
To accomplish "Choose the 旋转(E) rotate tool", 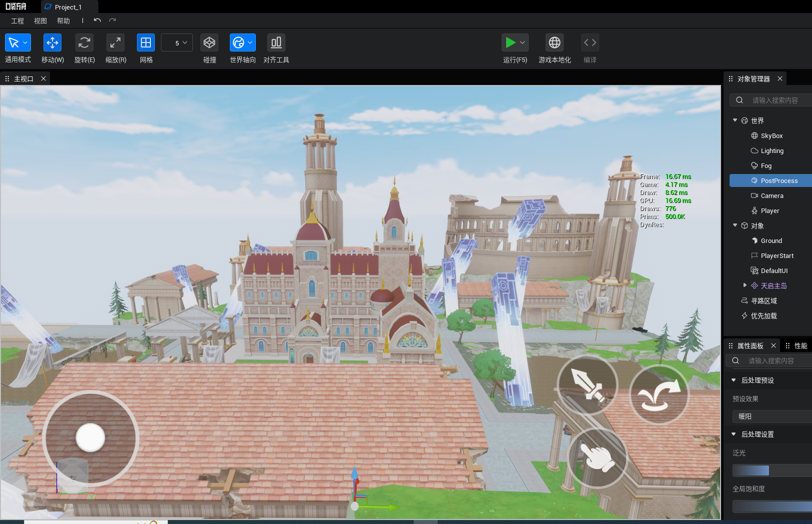I will 84,42.
